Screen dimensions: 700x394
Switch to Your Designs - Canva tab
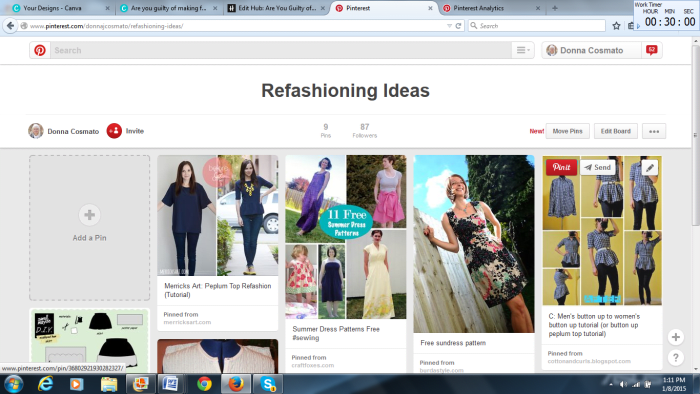click(x=60, y=8)
